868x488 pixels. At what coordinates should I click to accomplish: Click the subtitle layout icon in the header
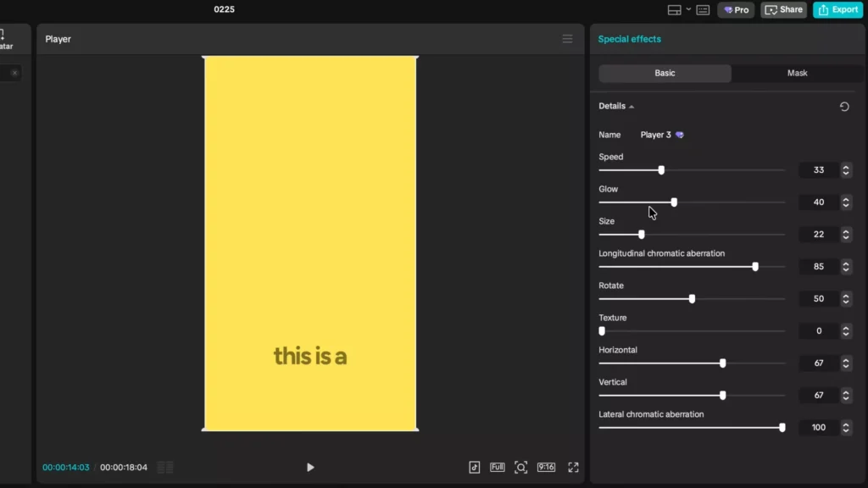click(x=702, y=9)
